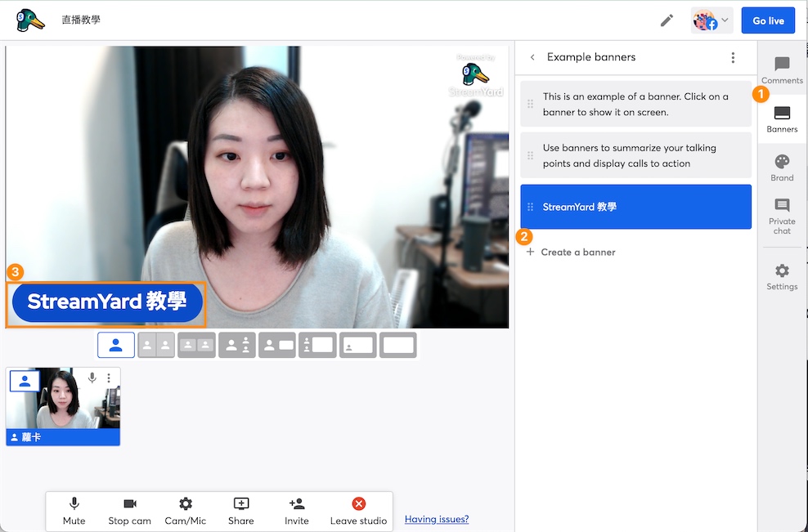Edit broadcast title with pencil icon
Screen dimensions: 808x532
point(667,20)
